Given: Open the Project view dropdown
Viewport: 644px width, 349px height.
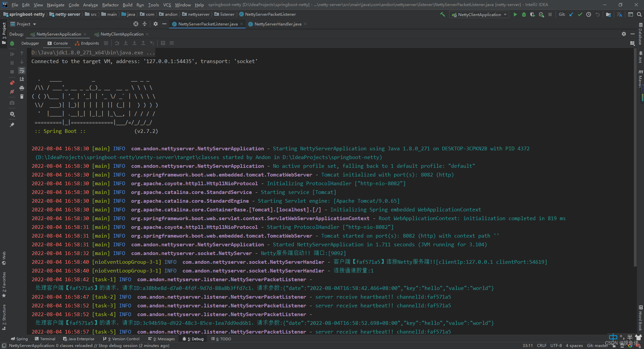Looking at the screenshot, I should 23,24.
